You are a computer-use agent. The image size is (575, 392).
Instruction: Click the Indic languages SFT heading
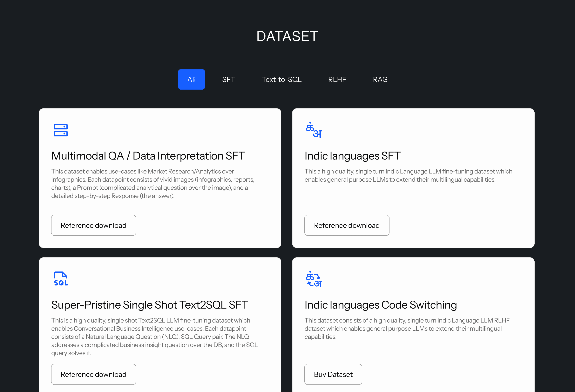click(352, 156)
